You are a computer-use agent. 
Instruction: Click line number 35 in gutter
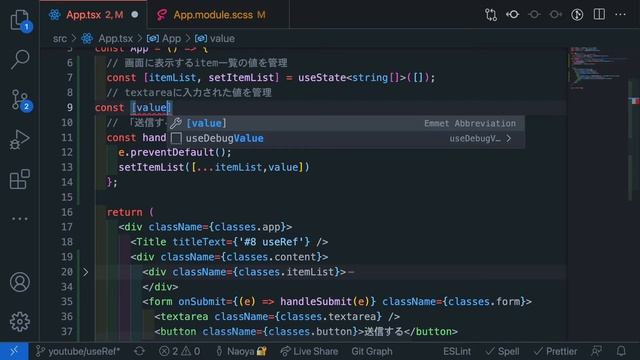pos(67,302)
